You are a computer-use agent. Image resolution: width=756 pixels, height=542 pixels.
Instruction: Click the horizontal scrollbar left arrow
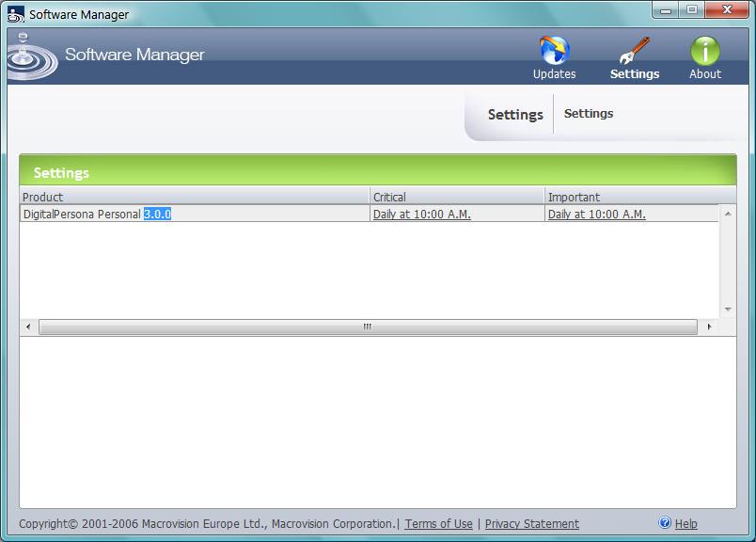[x=28, y=327]
